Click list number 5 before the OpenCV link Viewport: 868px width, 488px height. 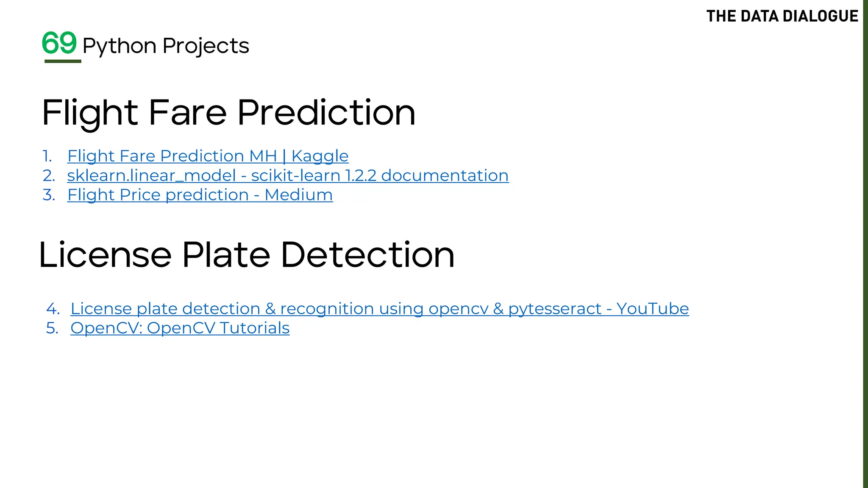point(52,328)
